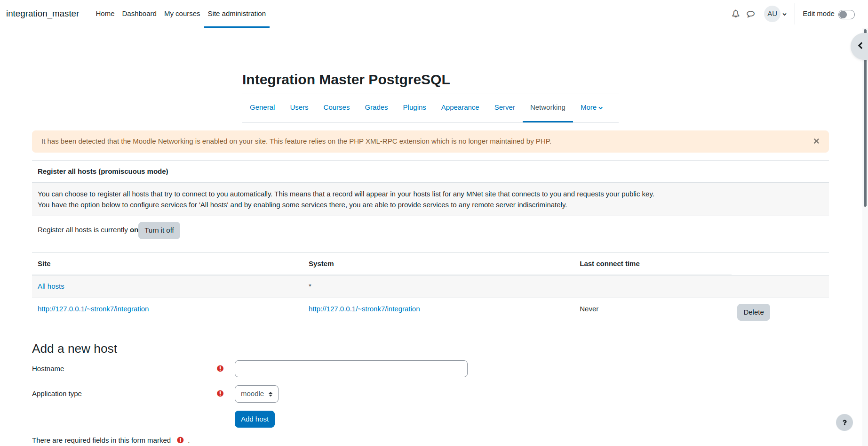
Task: Toggle Edit mode switch
Action: (x=846, y=14)
